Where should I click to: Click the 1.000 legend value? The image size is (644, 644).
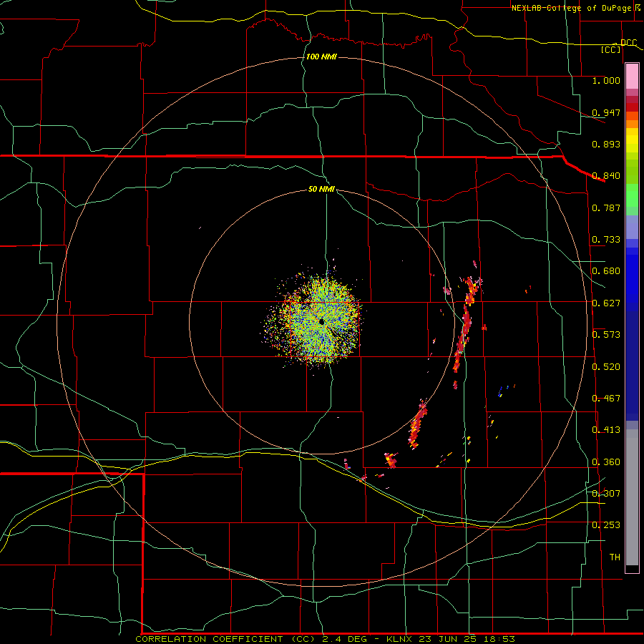(606, 80)
